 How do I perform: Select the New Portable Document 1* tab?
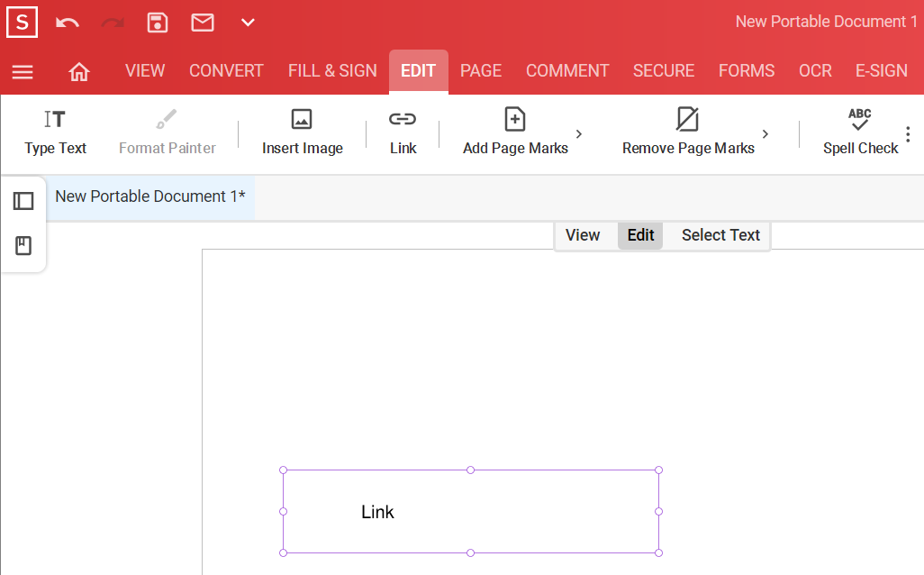[x=150, y=196]
